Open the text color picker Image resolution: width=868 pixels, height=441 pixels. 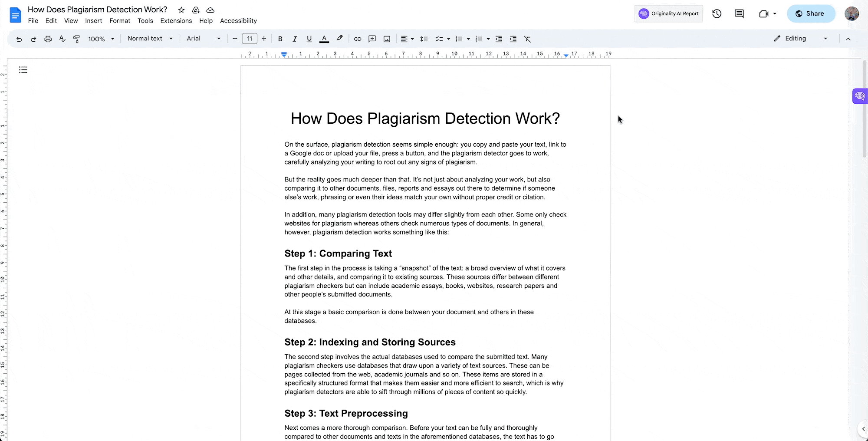[x=324, y=39]
